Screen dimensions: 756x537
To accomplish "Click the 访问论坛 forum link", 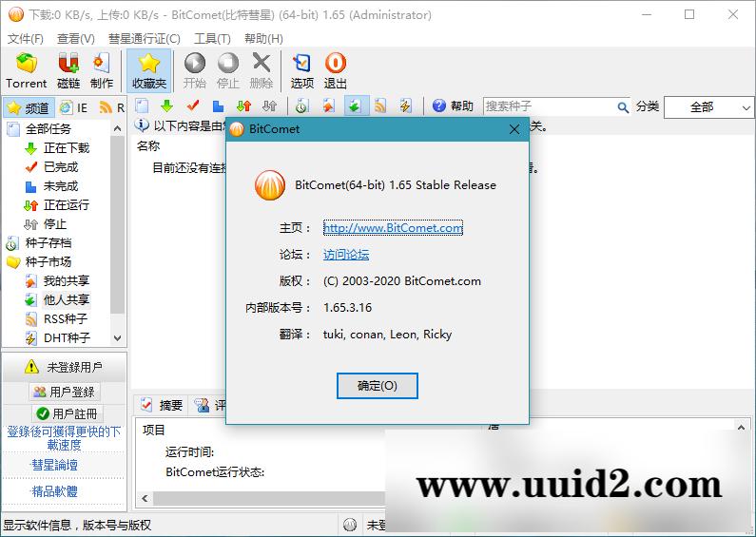I will [346, 255].
